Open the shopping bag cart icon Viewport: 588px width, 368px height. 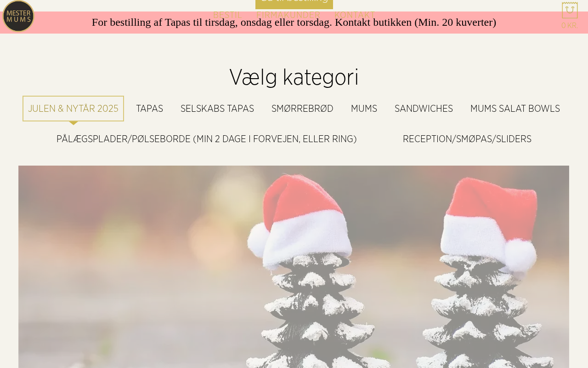tap(570, 10)
